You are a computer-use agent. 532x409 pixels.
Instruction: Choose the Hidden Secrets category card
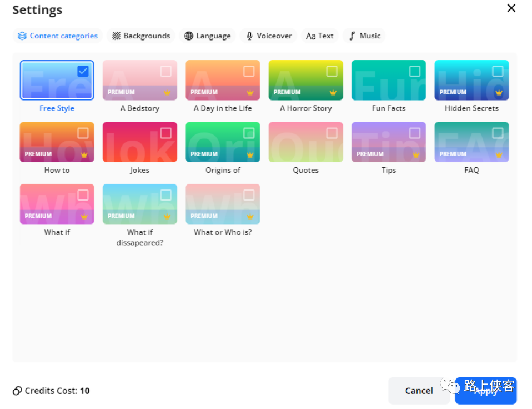[x=471, y=81]
